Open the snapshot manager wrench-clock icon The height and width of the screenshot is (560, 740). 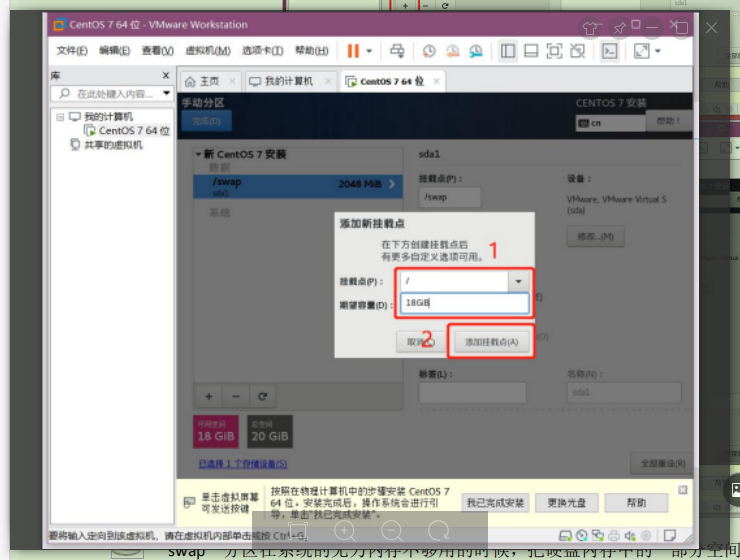[476, 51]
